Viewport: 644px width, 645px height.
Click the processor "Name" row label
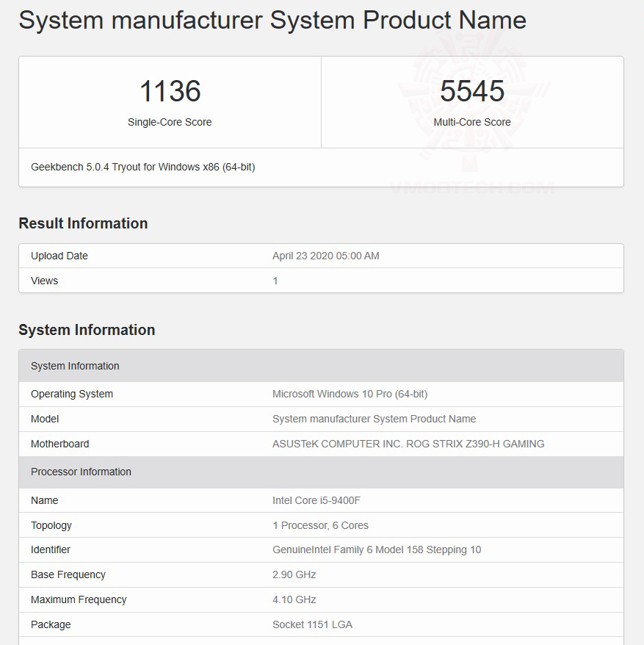(44, 500)
